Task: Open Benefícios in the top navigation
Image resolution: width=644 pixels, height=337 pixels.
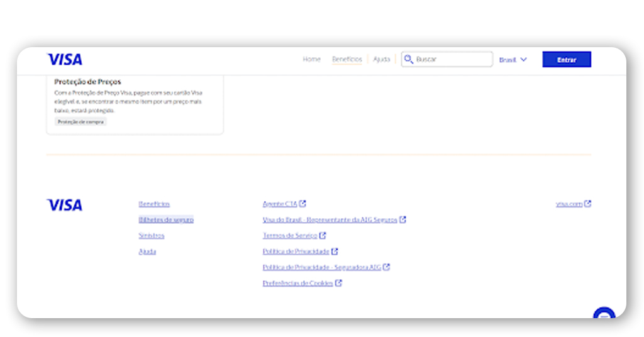Action: click(347, 59)
